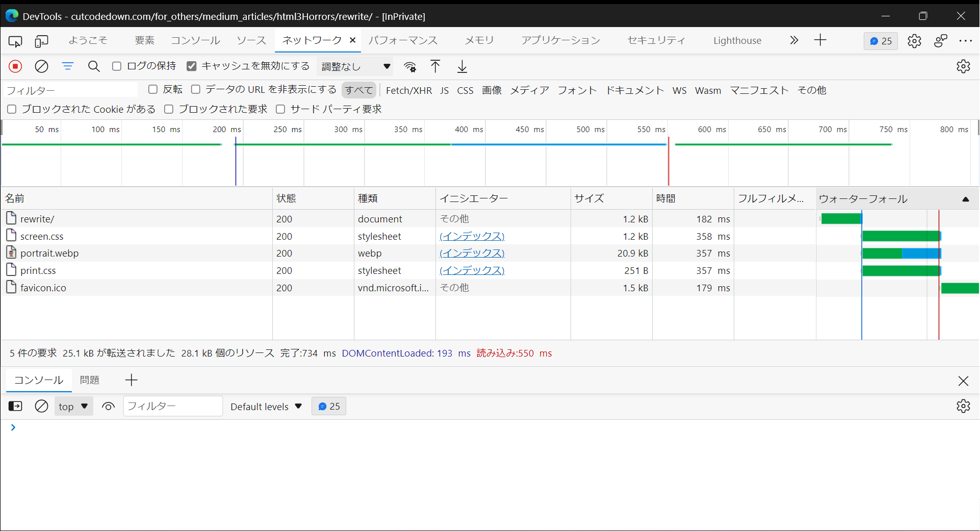Screen dimensions: 980x531
Task: Switch to 問題 drawer tab
Action: [90, 380]
